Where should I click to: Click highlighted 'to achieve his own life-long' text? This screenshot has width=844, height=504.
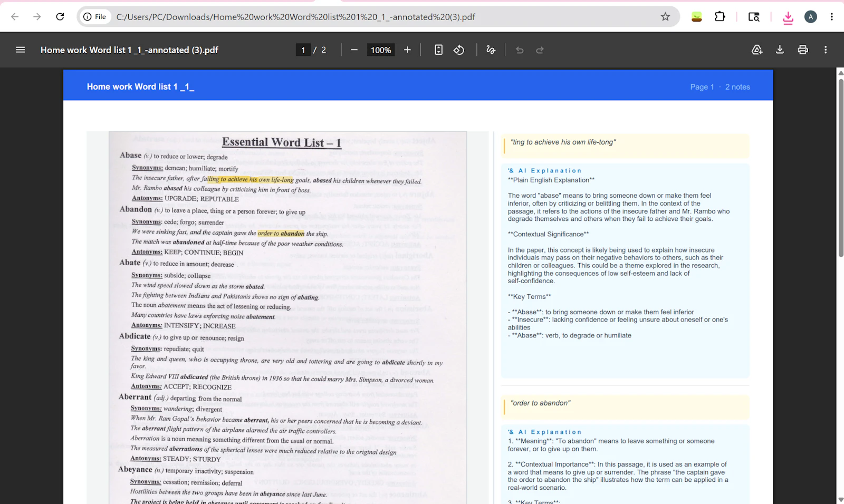(251, 179)
